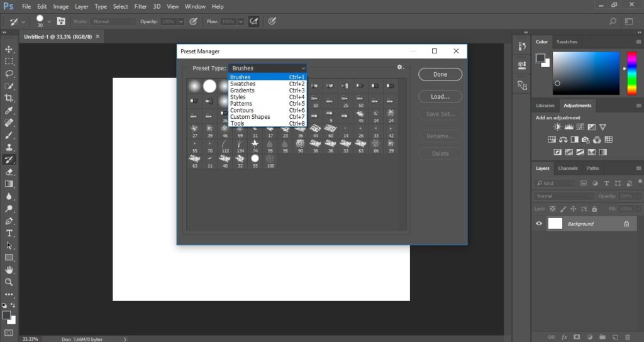Select the Crop tool in toolbar
This screenshot has width=644, height=342.
pyautogui.click(x=9, y=98)
